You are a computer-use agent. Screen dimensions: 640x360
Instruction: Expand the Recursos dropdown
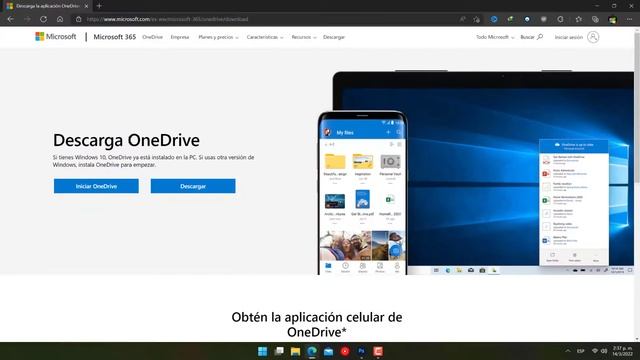[304, 37]
